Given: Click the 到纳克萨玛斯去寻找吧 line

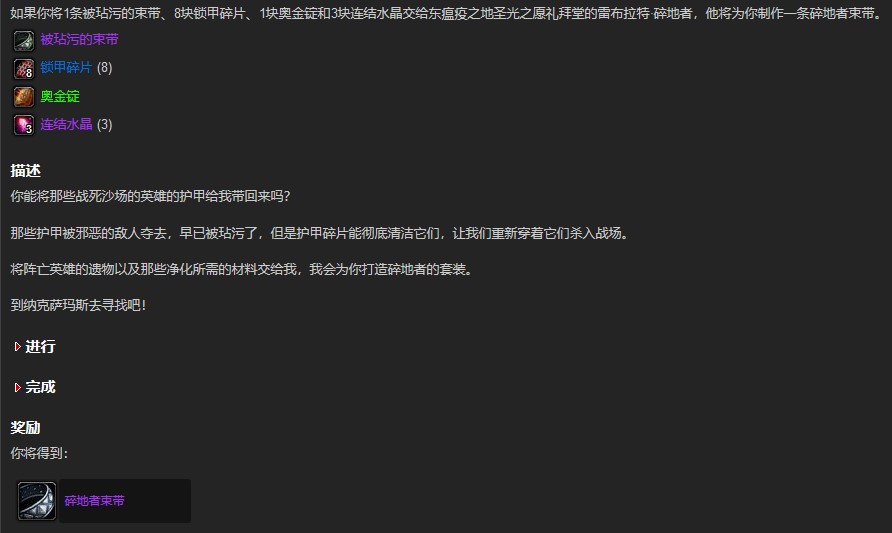Looking at the screenshot, I should point(79,305).
